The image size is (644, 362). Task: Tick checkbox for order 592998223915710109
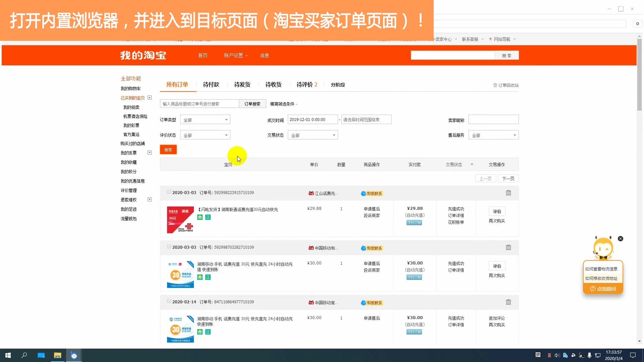pos(169,192)
